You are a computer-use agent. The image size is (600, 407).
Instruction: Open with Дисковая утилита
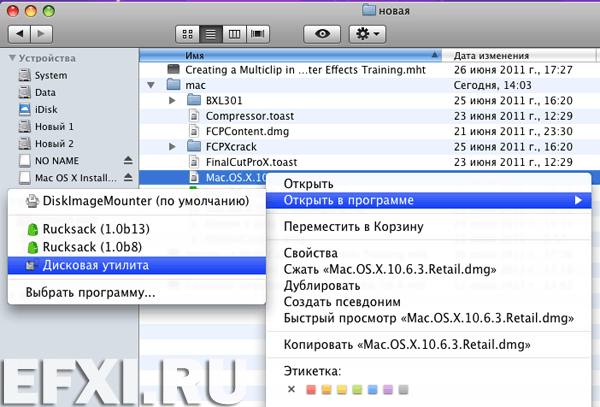pos(137,265)
